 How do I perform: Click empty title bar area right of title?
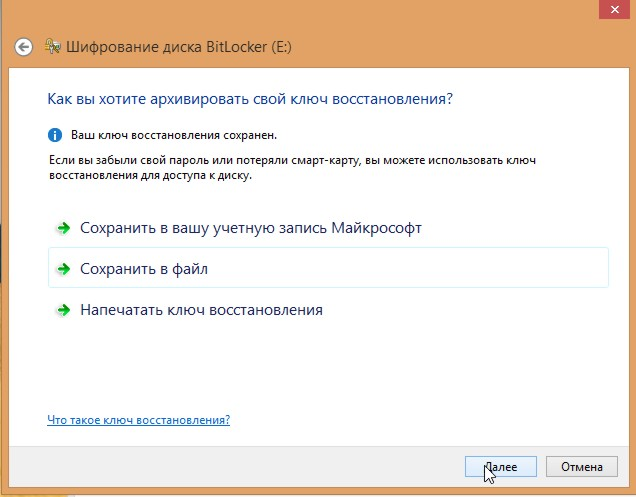tap(450, 46)
